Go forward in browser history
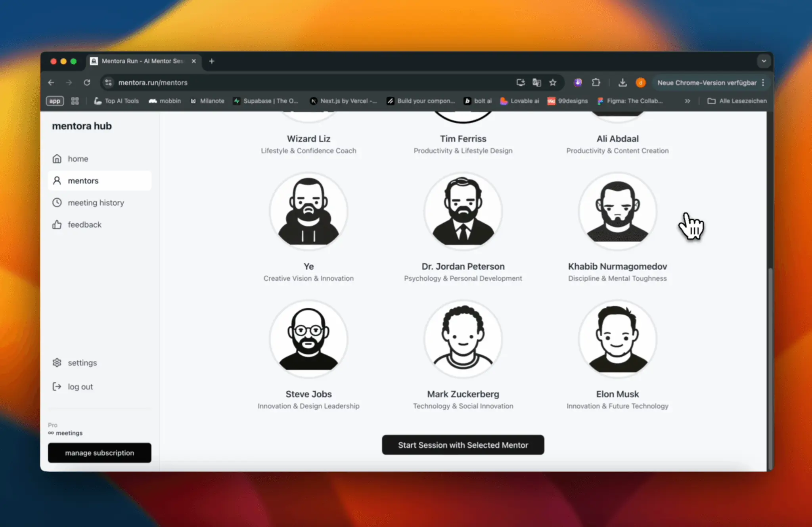The height and width of the screenshot is (527, 812). pos(69,82)
